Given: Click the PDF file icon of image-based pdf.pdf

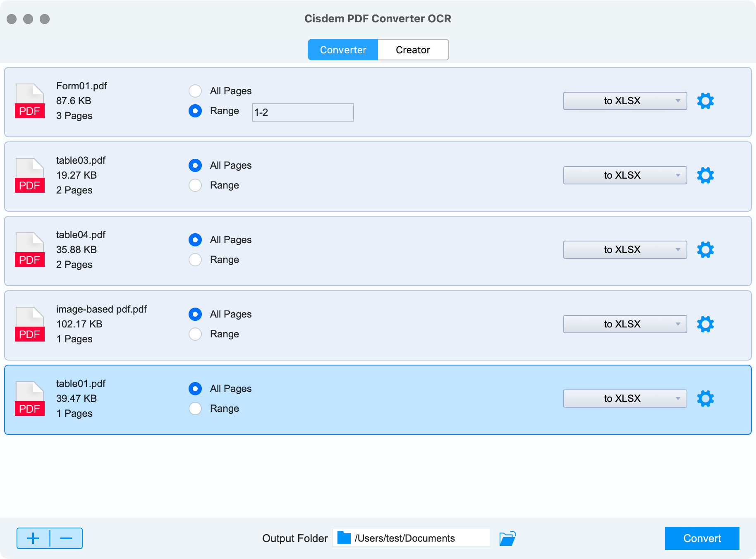Looking at the screenshot, I should point(30,324).
